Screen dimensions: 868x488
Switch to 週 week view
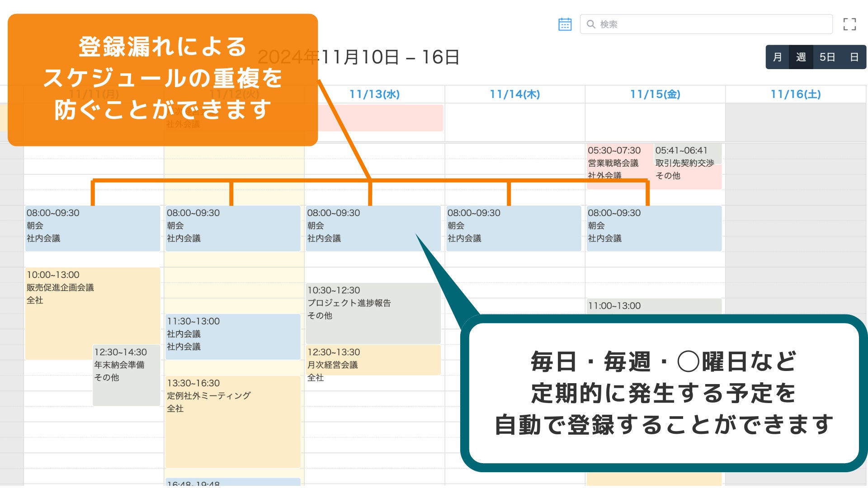(x=801, y=57)
